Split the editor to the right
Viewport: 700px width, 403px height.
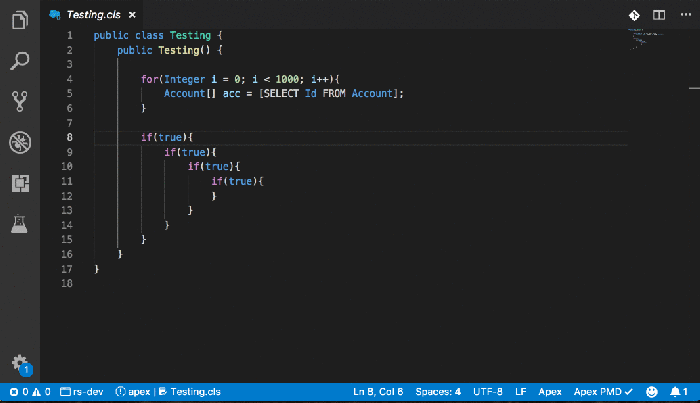659,15
